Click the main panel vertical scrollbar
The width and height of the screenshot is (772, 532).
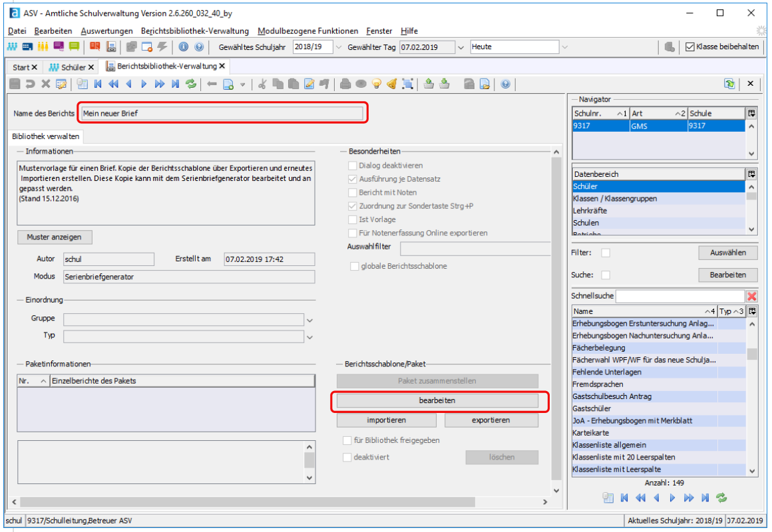(x=556, y=317)
